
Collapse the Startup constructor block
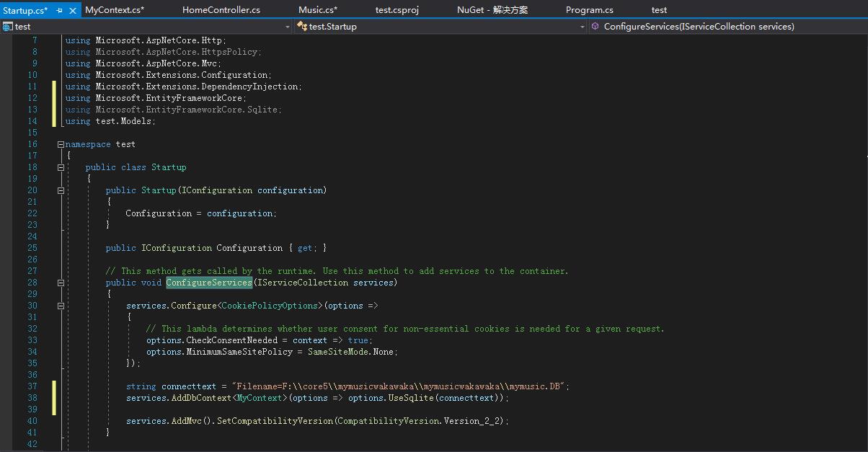point(61,190)
